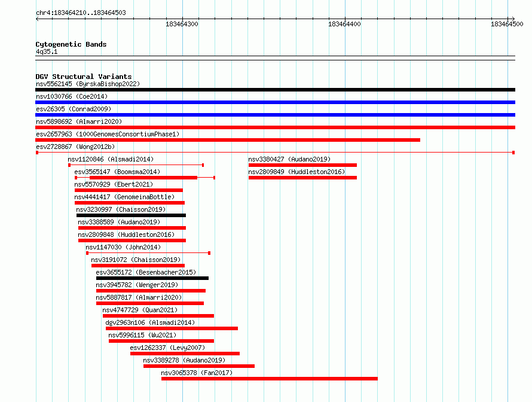Click the red esv3565147 Boomsma2014 bar
The width and height of the screenshot is (532, 402).
[143, 178]
